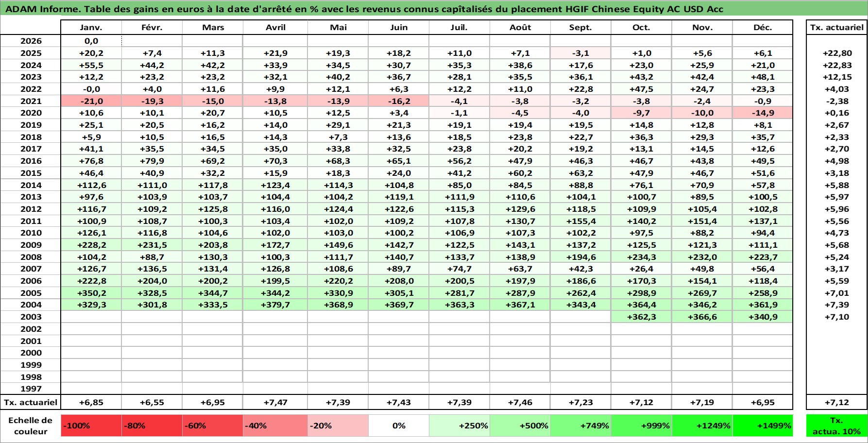Click the +7,47 April actuarial rate

tap(275, 402)
